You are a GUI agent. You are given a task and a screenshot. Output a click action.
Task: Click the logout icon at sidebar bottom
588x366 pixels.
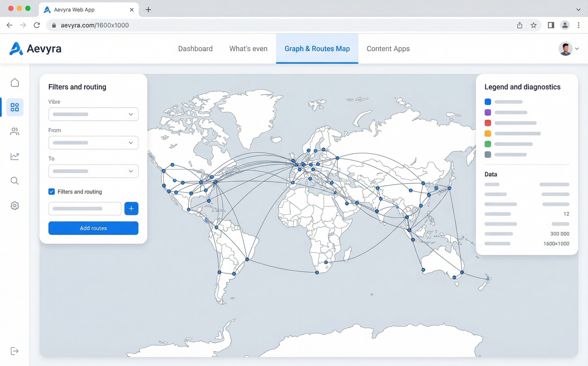pyautogui.click(x=15, y=351)
